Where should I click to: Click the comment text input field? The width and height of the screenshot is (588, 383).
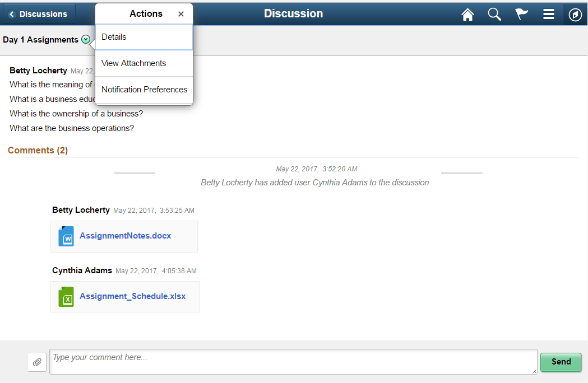[293, 361]
